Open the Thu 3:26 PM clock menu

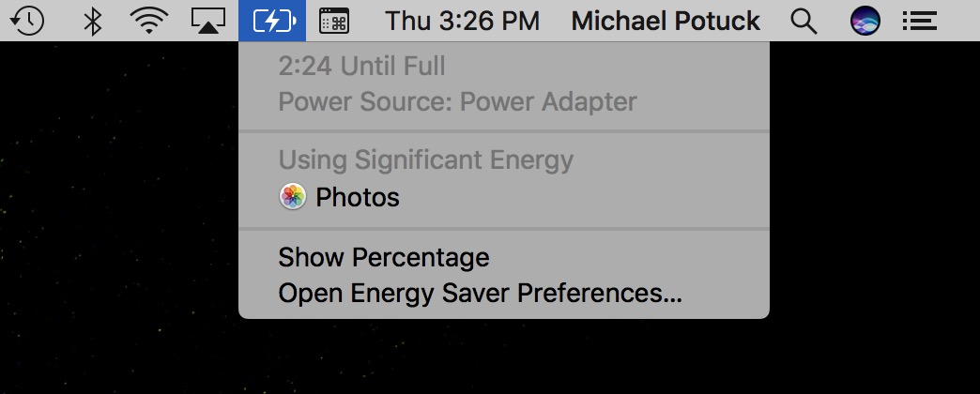(x=462, y=21)
